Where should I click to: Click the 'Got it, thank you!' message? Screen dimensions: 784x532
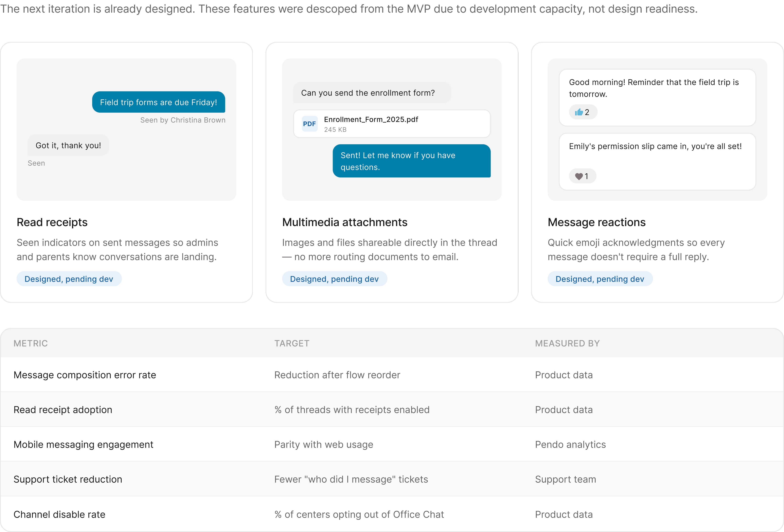point(68,145)
